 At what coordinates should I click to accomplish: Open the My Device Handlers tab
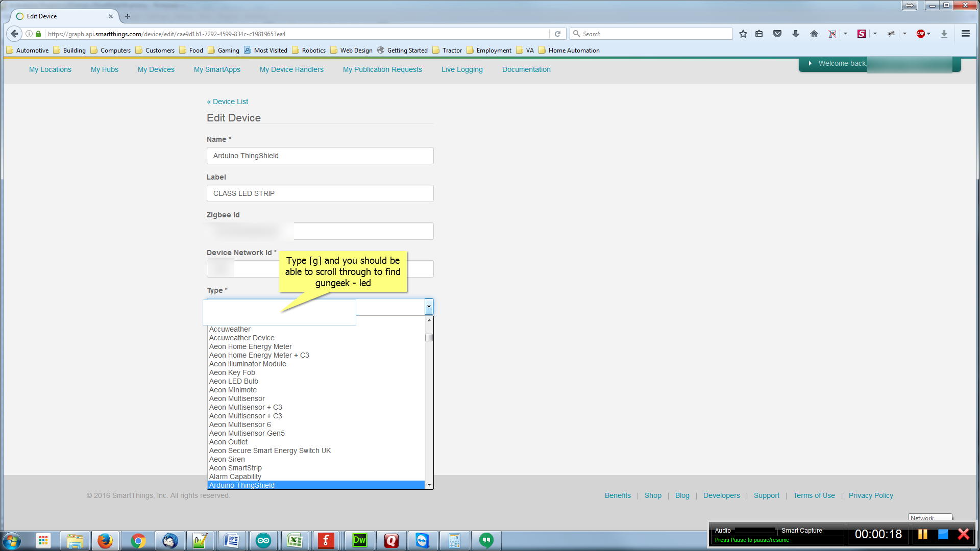click(x=291, y=69)
